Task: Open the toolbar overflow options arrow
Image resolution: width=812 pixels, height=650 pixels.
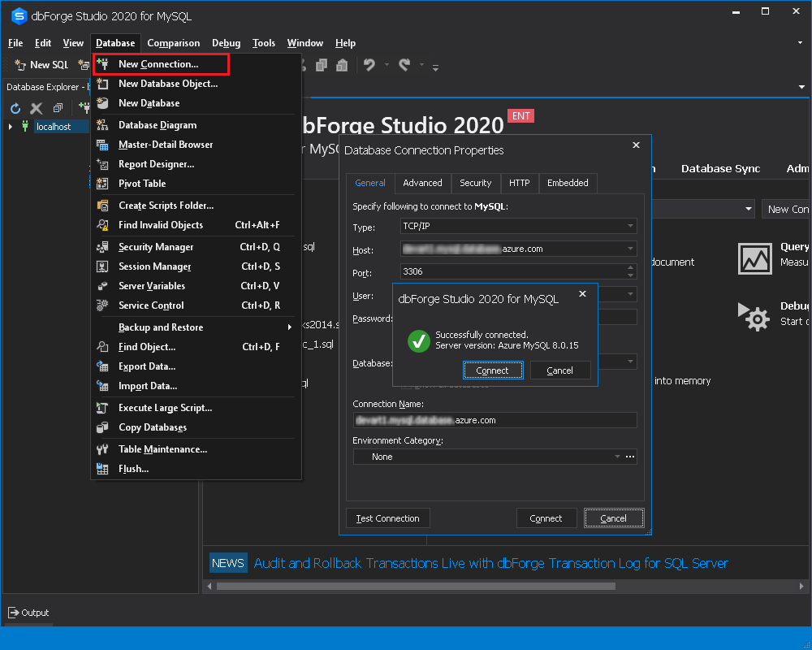Action: [x=435, y=67]
